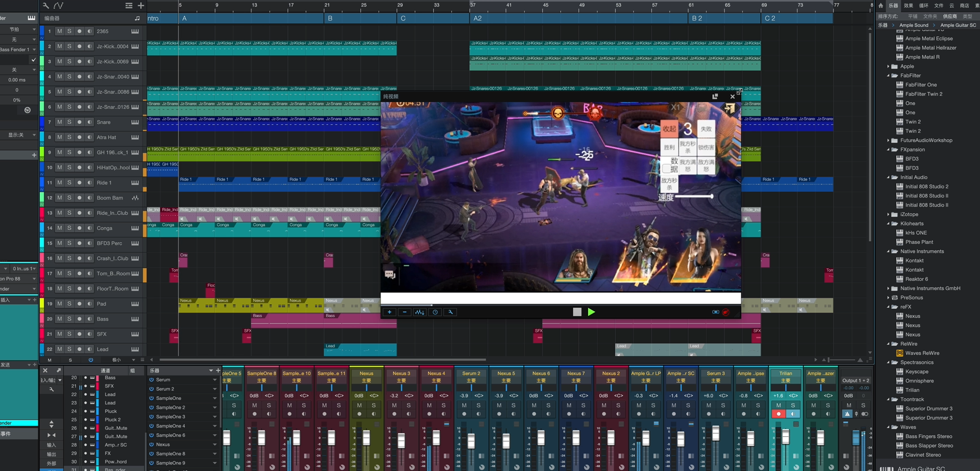Viewport: 980px width, 471px height.
Task: Click the automation curve icon above tracks
Action: click(x=58, y=6)
